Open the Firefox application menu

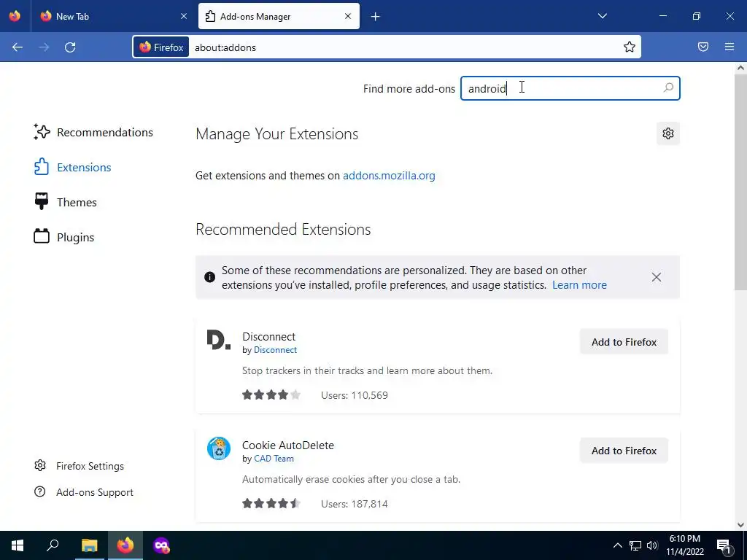click(729, 47)
